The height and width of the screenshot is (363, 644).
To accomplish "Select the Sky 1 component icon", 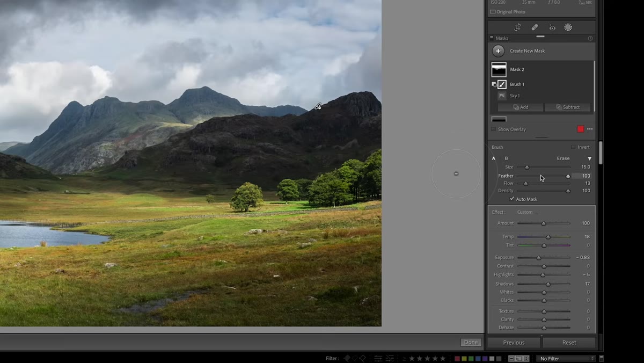I will click(502, 96).
